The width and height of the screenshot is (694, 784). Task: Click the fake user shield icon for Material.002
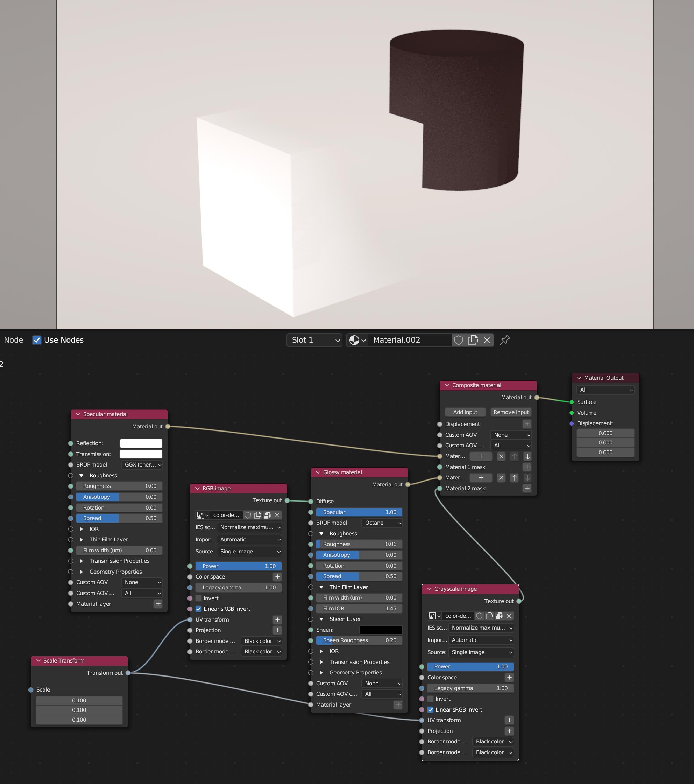click(x=459, y=340)
